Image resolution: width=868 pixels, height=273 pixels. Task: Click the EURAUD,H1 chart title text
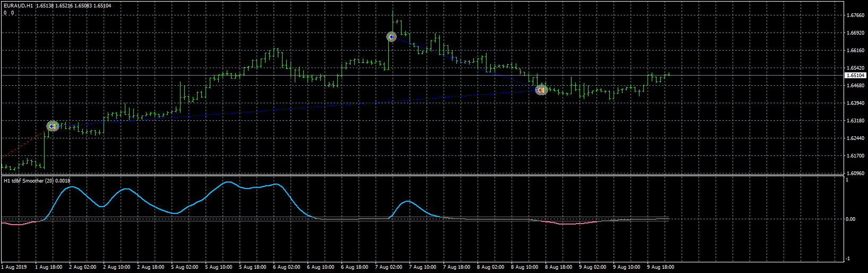pos(19,6)
